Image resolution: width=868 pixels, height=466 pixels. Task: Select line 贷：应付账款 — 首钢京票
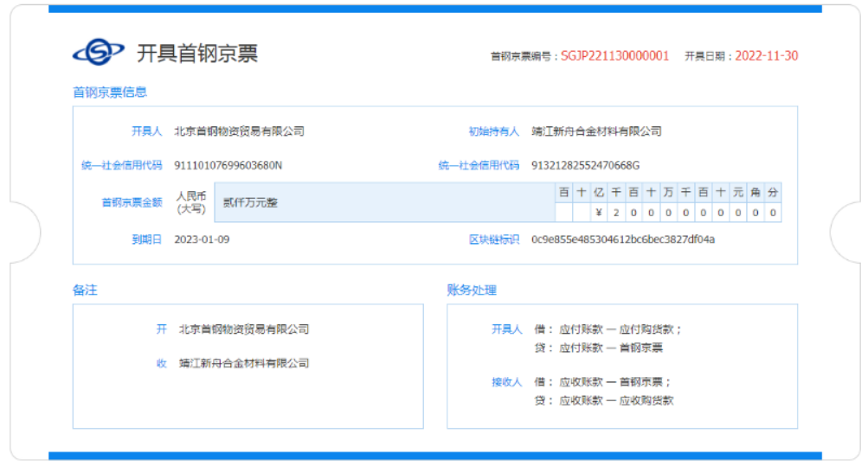click(x=598, y=348)
